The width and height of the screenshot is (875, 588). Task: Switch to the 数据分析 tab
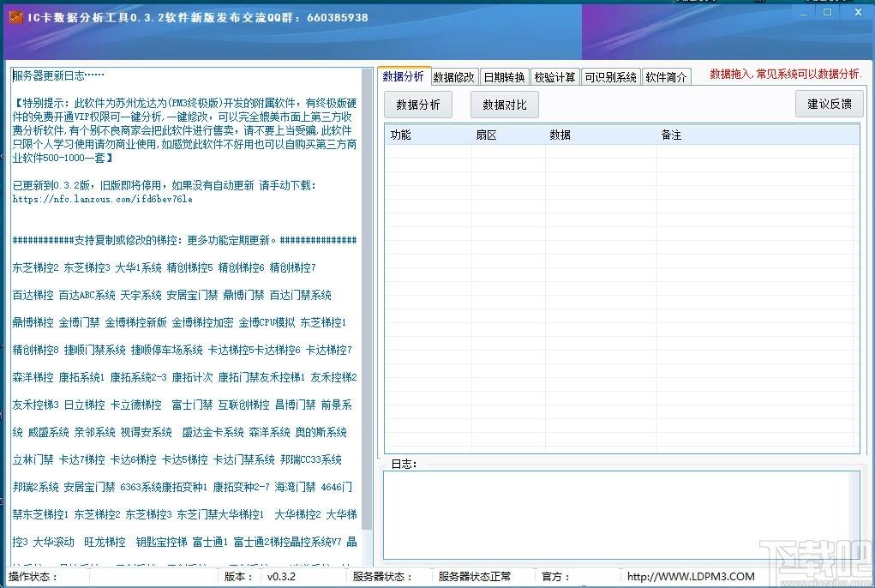point(404,76)
